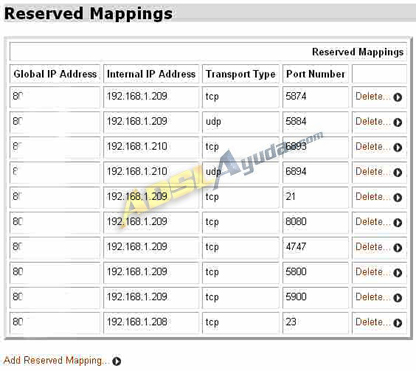Screen dimensions: 416x371
Task: Click arrow icon for port 5874 row
Action: coord(397,97)
